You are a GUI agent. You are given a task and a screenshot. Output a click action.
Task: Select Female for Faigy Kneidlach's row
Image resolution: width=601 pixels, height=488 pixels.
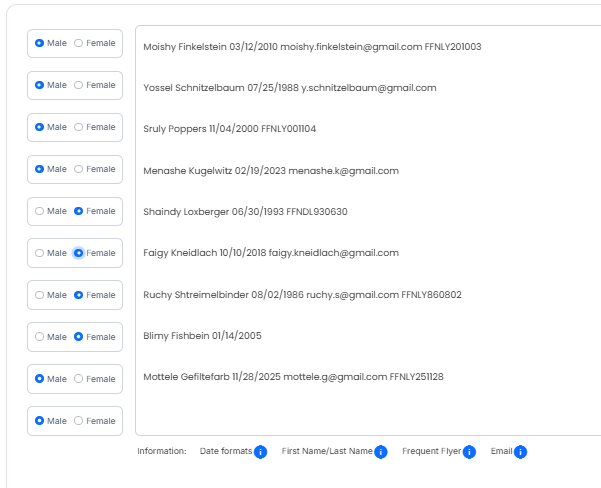(78, 253)
